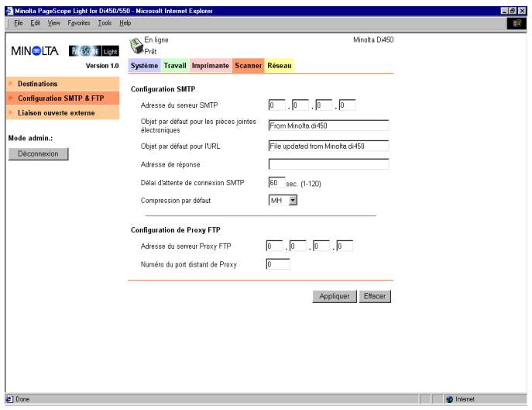The width and height of the screenshot is (532, 410).
Task: Switch to the Système tab
Action: [145, 66]
